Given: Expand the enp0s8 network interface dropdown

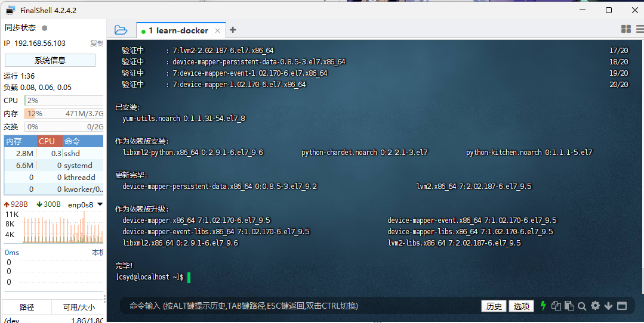Looking at the screenshot, I should [100, 204].
